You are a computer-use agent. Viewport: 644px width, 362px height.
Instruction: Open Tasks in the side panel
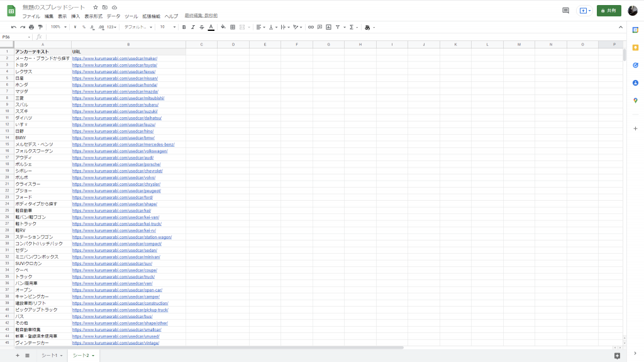click(x=635, y=65)
